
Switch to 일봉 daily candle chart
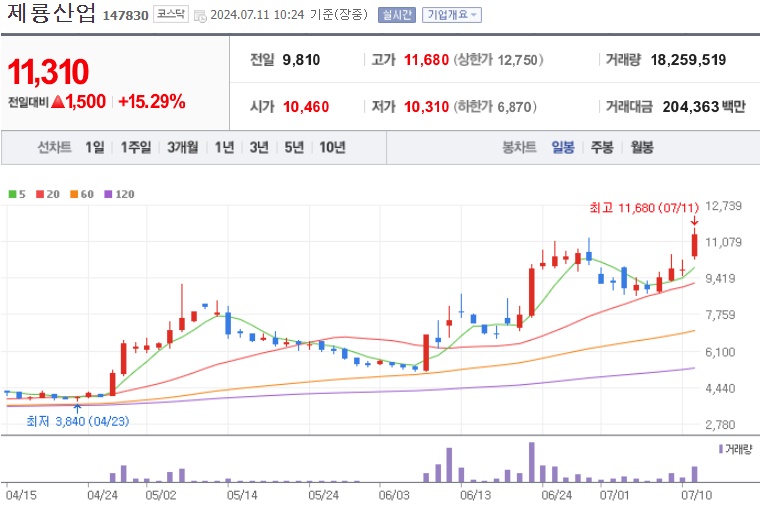(563, 147)
